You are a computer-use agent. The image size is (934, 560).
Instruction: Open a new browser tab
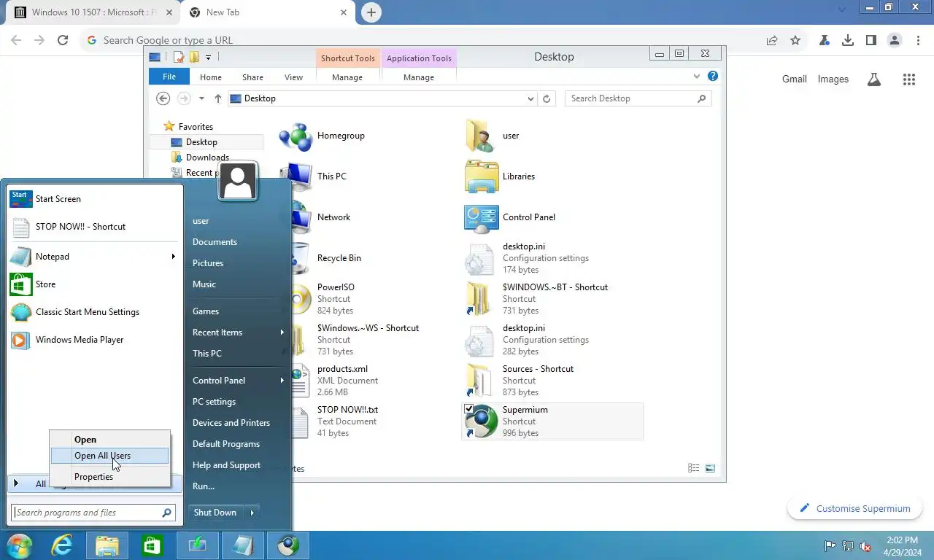tap(371, 12)
